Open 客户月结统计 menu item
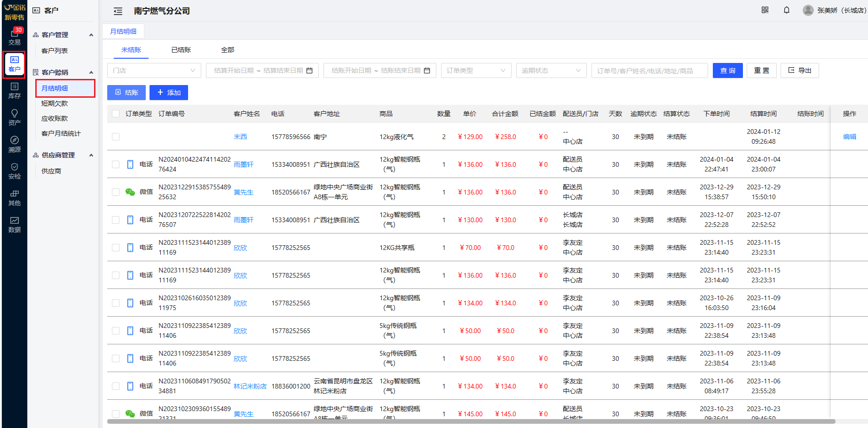Viewport: 868px width, 428px height. pos(61,133)
